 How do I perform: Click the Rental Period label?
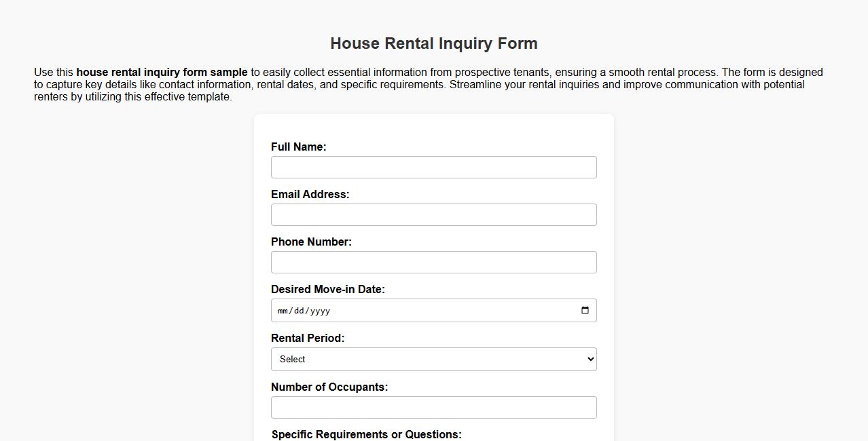(307, 338)
